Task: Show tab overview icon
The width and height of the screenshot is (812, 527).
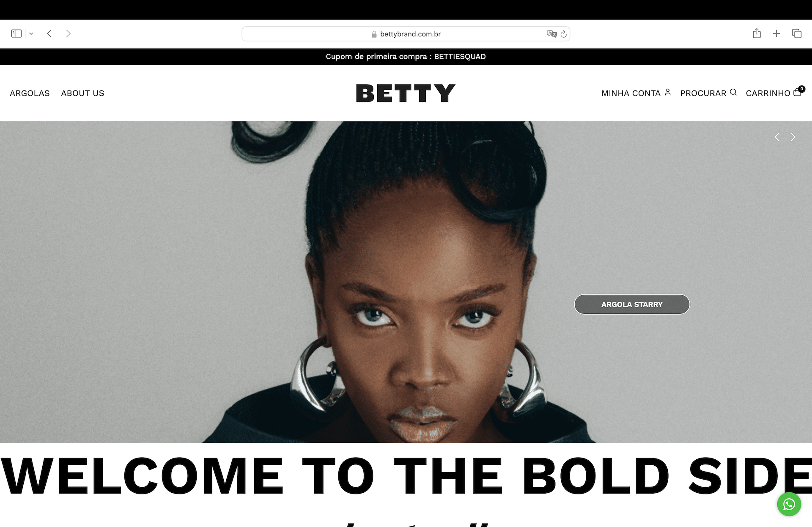Action: pos(797,33)
